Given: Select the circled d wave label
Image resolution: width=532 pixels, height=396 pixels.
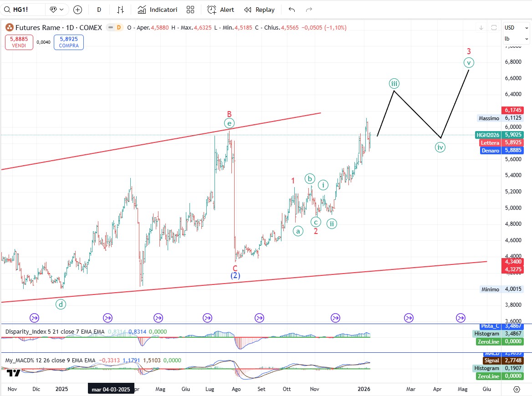Looking at the screenshot, I should [61, 304].
